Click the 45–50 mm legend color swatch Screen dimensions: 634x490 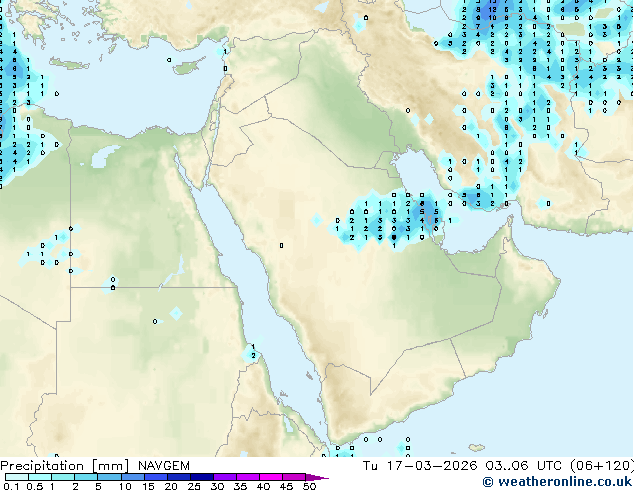click(x=294, y=477)
